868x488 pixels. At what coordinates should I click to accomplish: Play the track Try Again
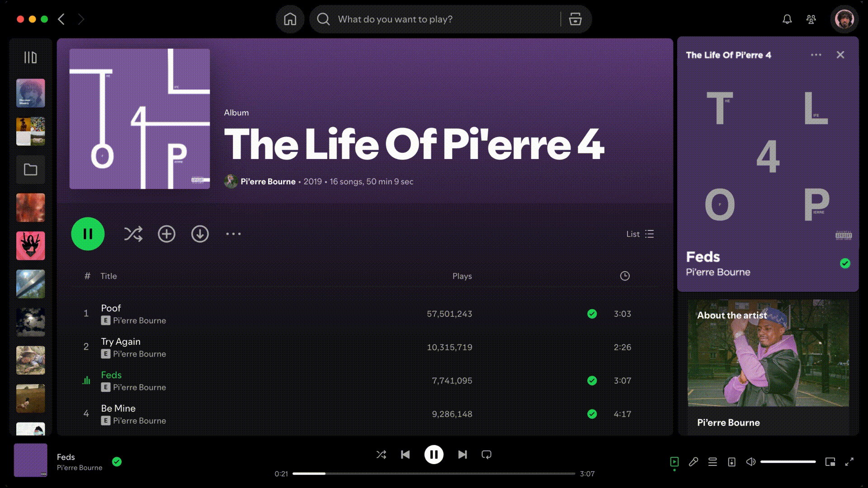[120, 342]
